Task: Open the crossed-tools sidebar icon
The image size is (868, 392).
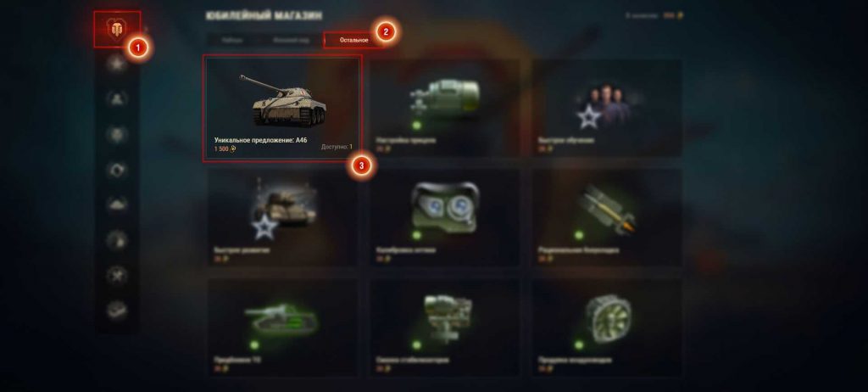Action: pos(117,276)
